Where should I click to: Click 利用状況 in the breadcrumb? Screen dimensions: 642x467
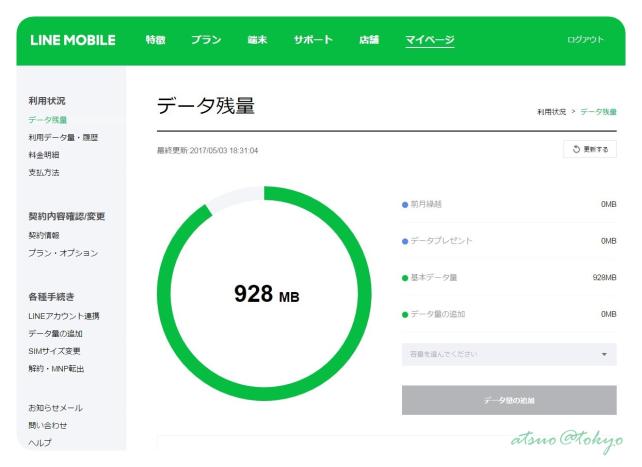[x=552, y=112]
